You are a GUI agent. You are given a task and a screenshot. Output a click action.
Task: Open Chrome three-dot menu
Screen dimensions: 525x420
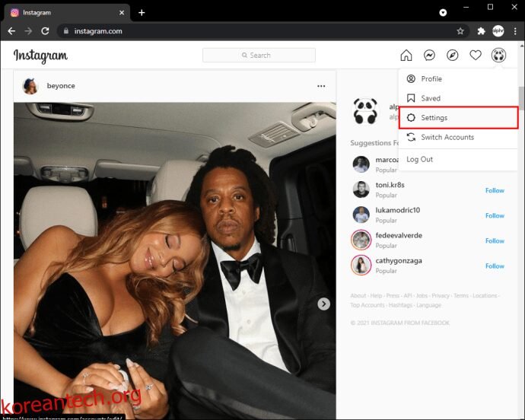tap(515, 31)
